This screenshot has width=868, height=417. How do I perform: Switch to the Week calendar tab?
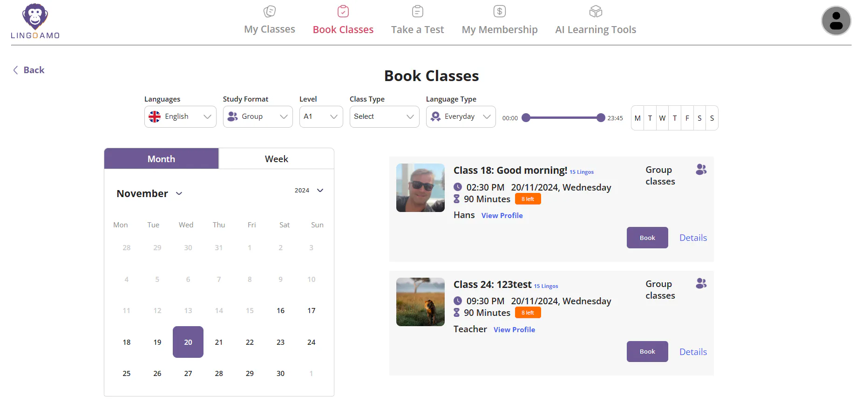click(277, 159)
